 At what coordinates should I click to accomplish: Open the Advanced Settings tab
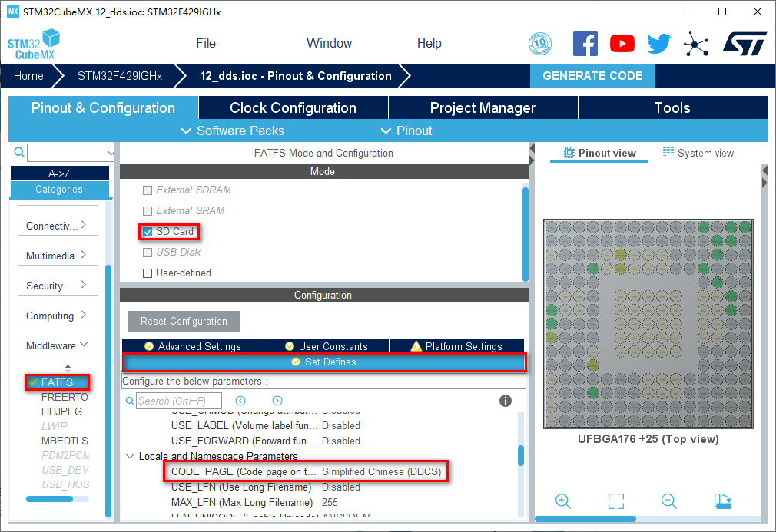click(x=193, y=346)
